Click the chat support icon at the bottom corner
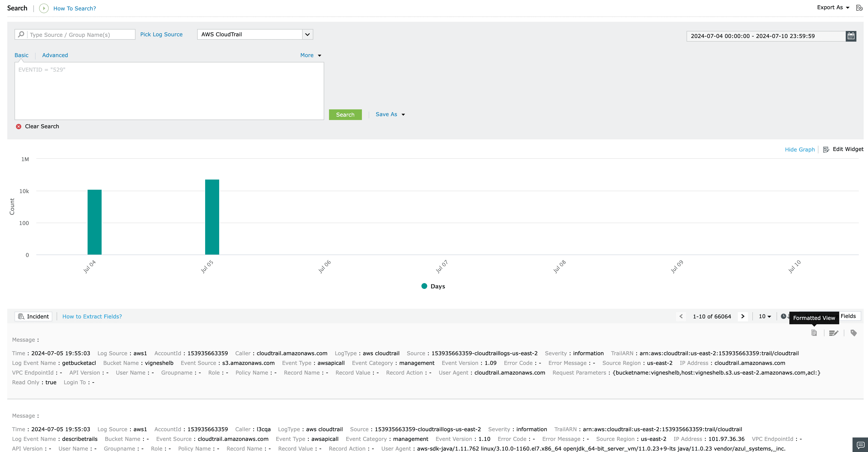Image resolution: width=868 pixels, height=452 pixels. coord(860,444)
